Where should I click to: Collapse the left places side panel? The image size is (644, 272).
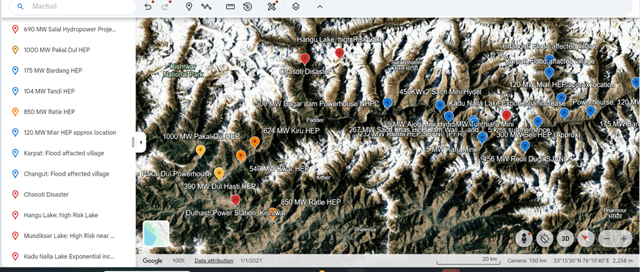pos(141,142)
